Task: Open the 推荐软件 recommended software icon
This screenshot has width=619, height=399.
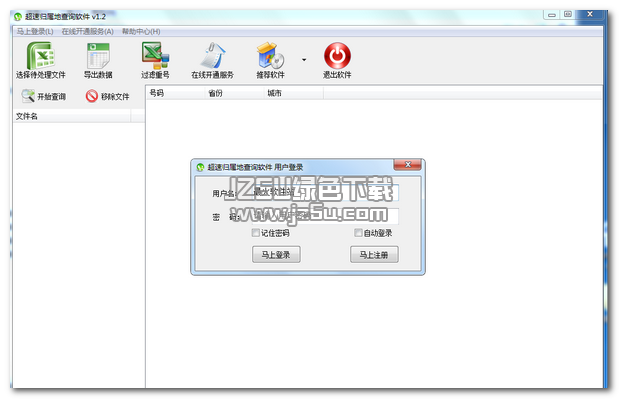Action: pos(270,56)
